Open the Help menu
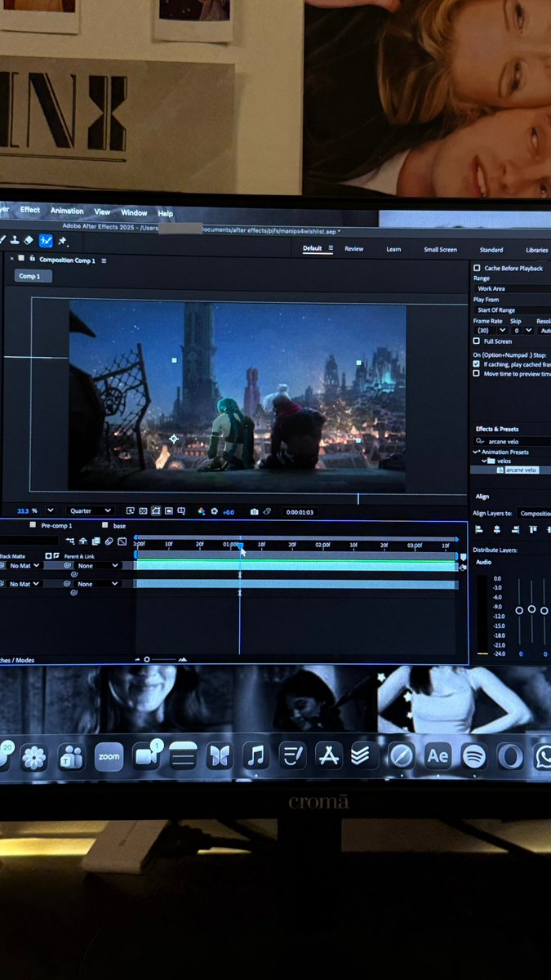The width and height of the screenshot is (551, 980). coord(166,213)
